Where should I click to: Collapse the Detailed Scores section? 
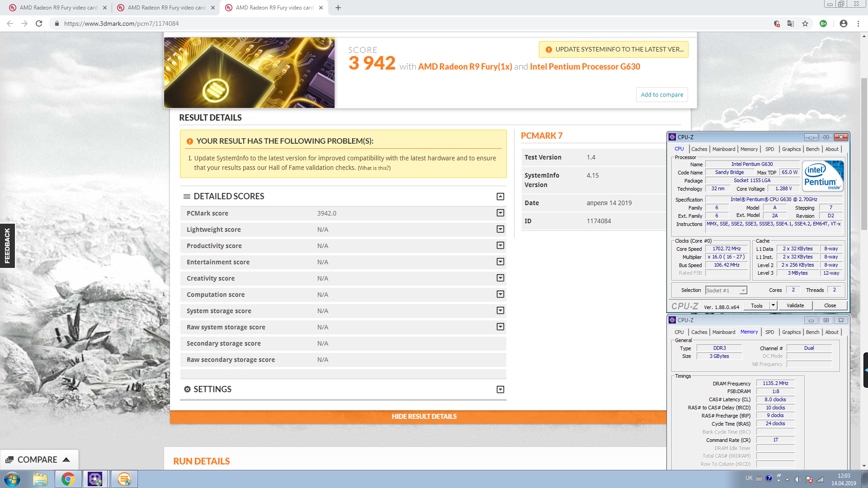pos(500,197)
